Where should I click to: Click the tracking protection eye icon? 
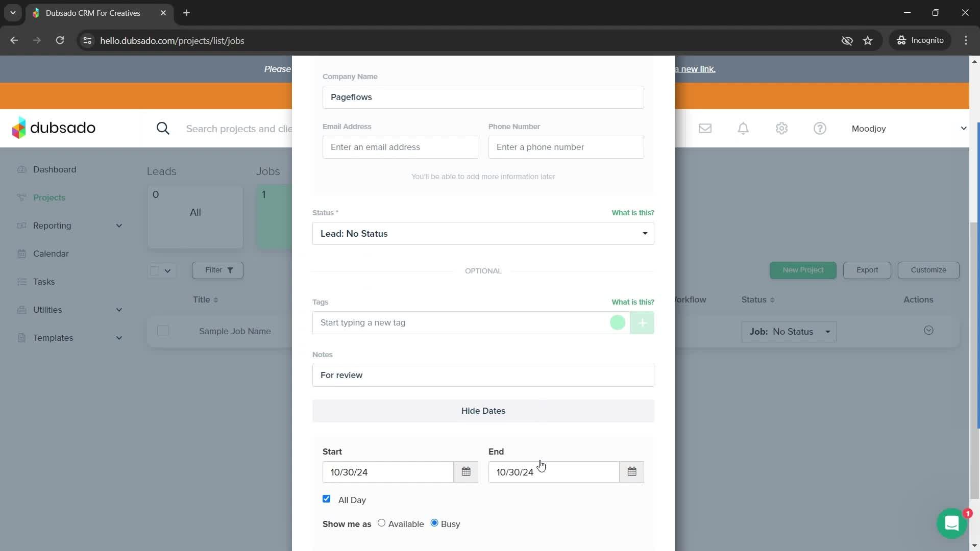click(x=847, y=40)
